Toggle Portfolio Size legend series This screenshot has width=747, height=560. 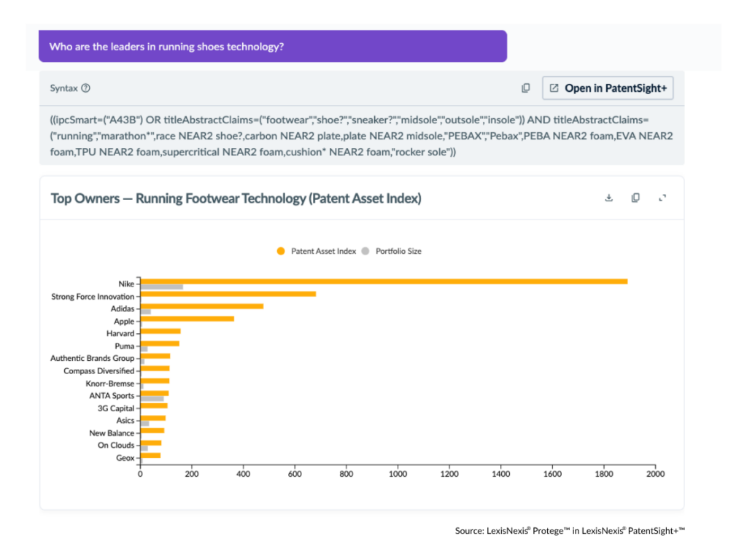pos(398,251)
